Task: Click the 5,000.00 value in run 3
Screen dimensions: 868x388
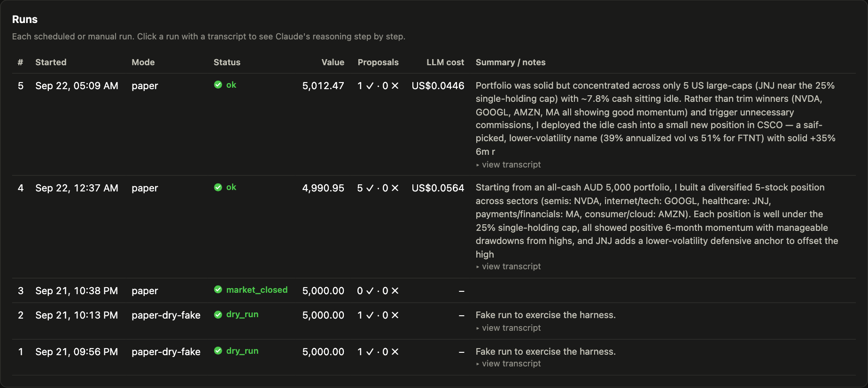Action: (x=323, y=291)
